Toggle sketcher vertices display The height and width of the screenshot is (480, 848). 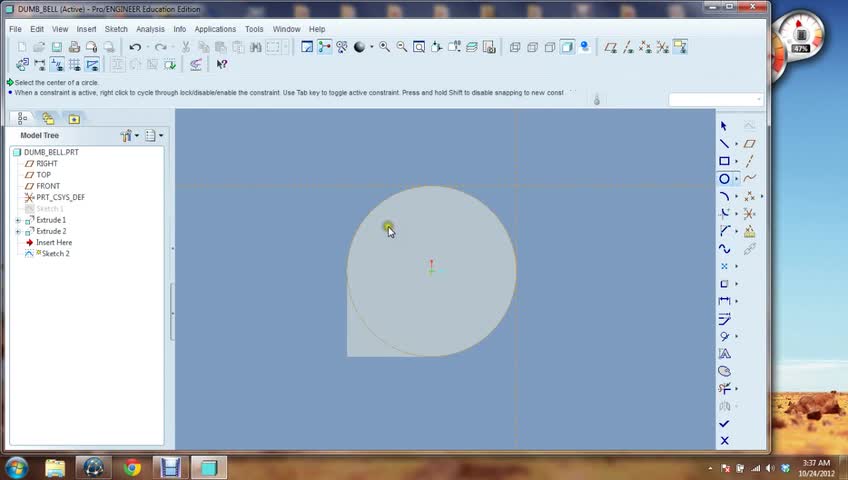point(92,65)
